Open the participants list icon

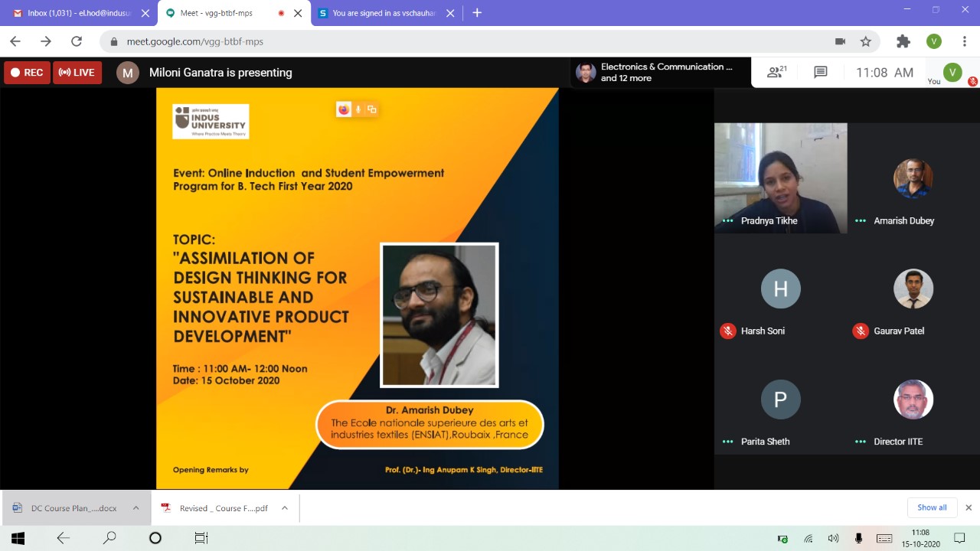pyautogui.click(x=777, y=72)
